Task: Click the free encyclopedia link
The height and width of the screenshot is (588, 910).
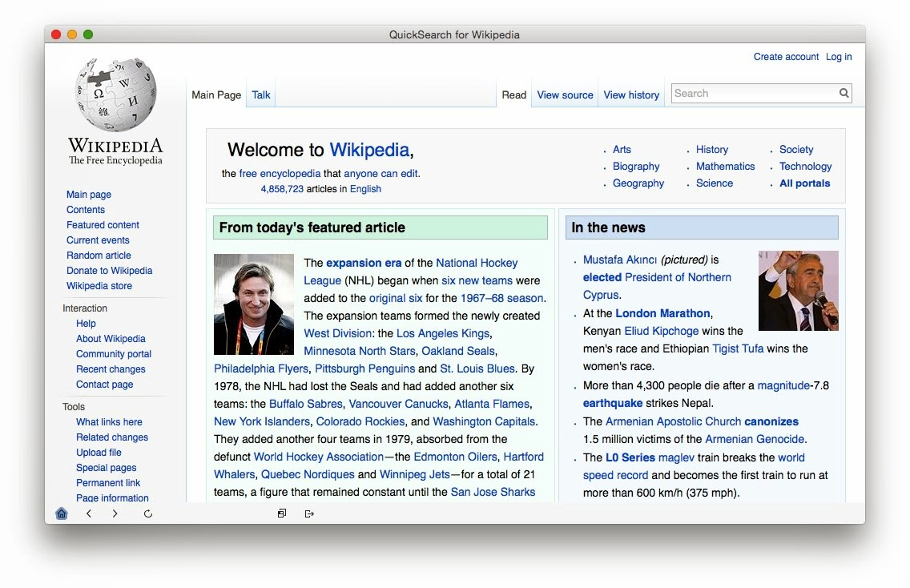Action: coord(280,174)
